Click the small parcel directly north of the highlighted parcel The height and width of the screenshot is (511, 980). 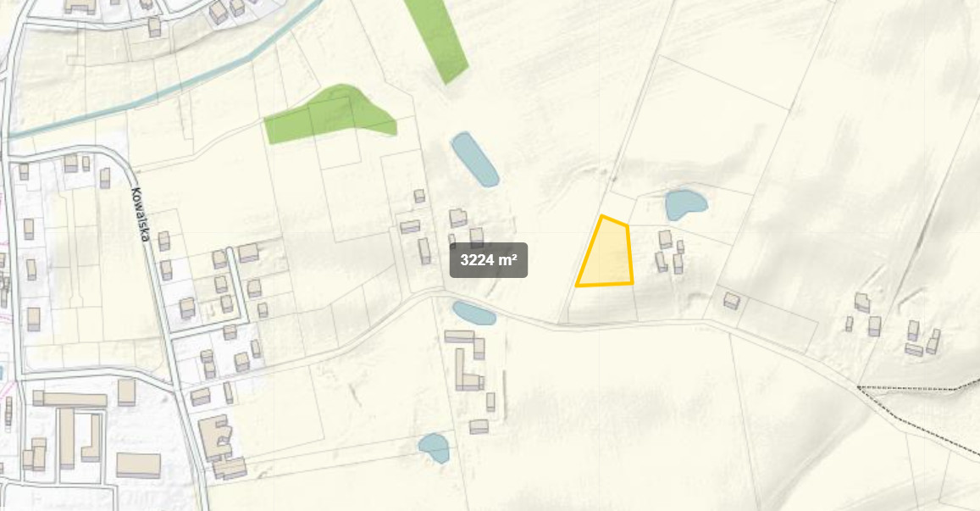(x=617, y=208)
